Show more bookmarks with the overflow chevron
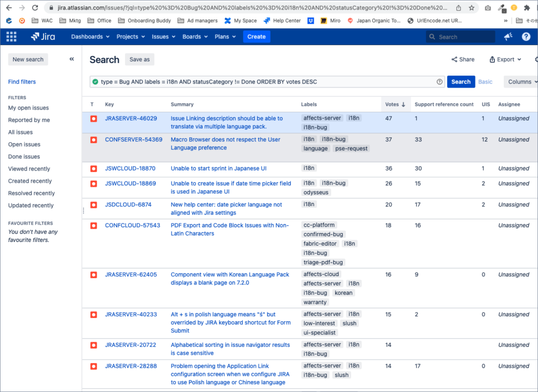 tap(506, 20)
